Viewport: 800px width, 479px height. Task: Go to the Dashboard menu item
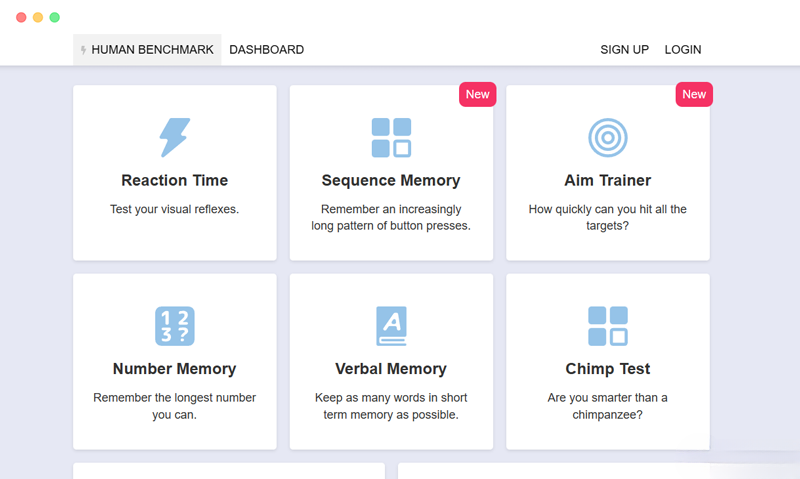coord(266,49)
